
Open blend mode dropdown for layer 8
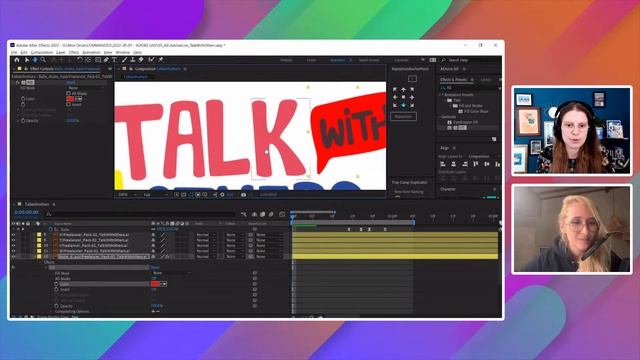coord(206,235)
